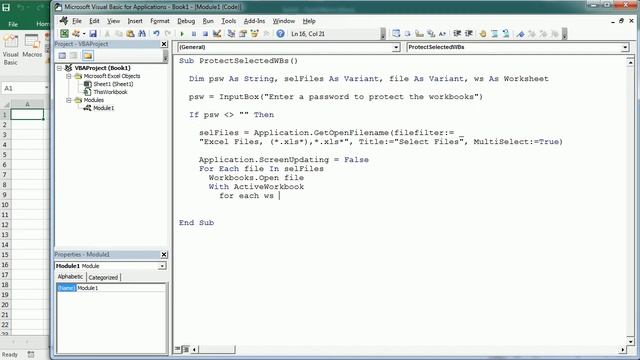Screen dimensions: 640x360
Task: Open the Object Browser toolbar icon
Action: (254, 34)
